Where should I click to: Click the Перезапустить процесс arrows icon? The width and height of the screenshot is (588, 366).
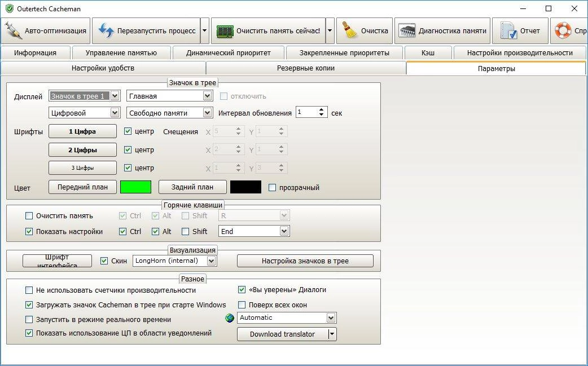(x=106, y=30)
